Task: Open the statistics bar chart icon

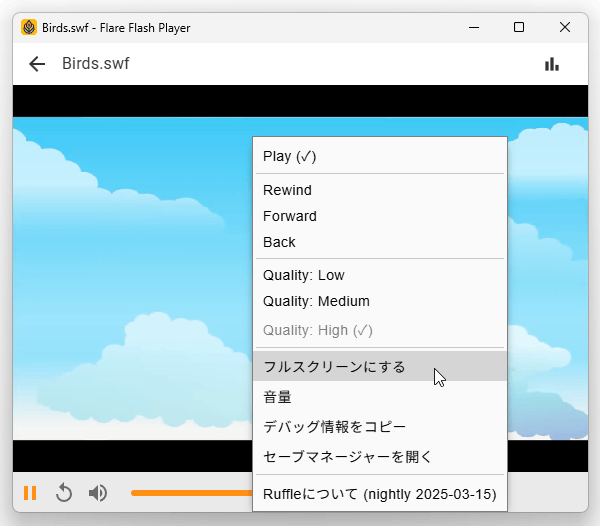Action: coord(551,64)
